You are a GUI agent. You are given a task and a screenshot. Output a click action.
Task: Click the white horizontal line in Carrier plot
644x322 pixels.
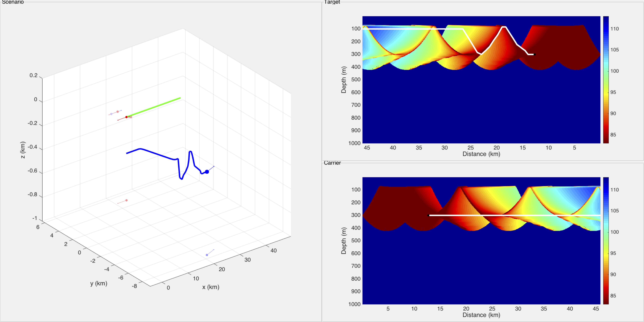coord(515,215)
